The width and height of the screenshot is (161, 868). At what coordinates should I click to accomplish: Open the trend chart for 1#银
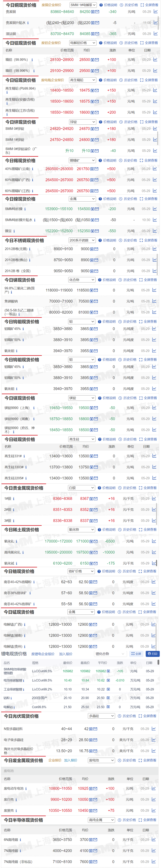[x=154, y=498]
